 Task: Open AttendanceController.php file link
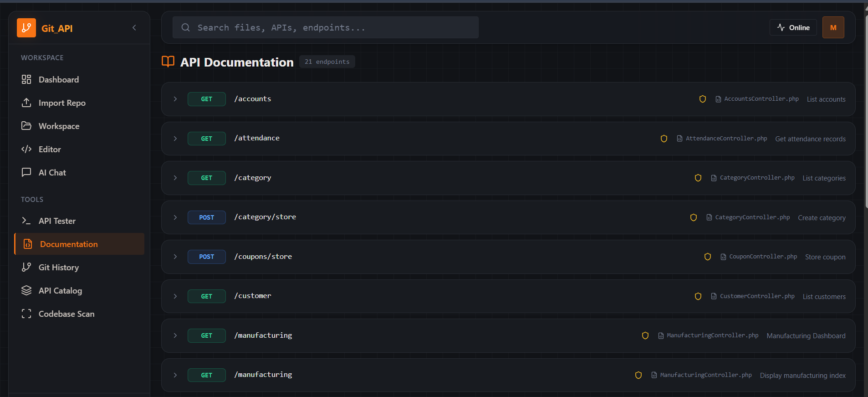722,139
